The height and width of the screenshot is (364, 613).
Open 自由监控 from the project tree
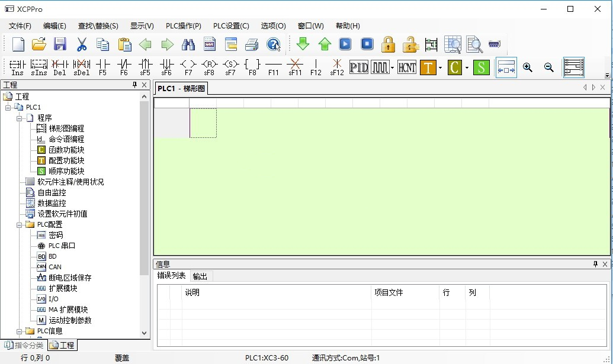point(52,192)
